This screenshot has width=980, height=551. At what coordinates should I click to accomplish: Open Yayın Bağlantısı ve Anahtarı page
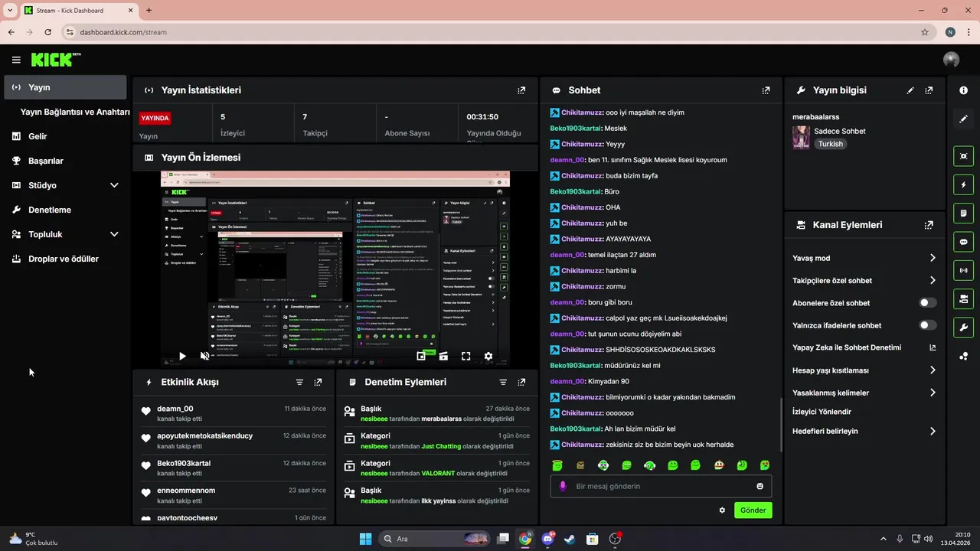pos(75,112)
